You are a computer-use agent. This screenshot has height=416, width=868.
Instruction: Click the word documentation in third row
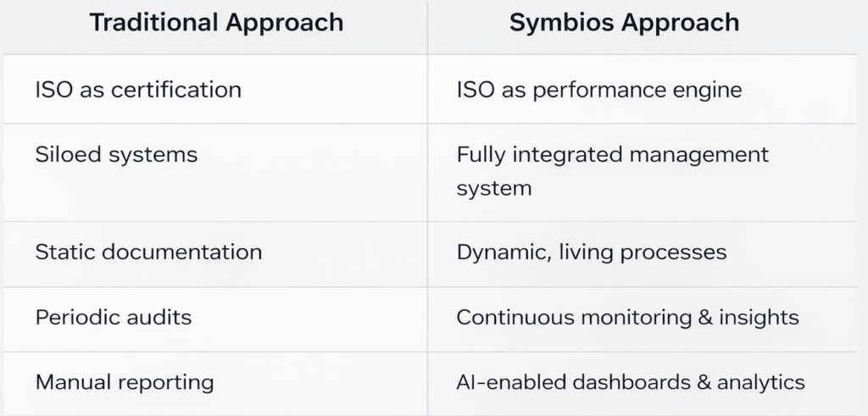pos(182,252)
